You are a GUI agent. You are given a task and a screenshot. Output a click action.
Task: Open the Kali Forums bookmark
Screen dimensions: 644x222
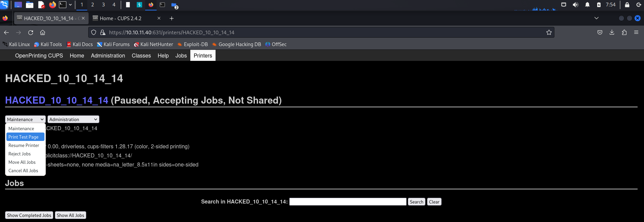[x=113, y=44]
